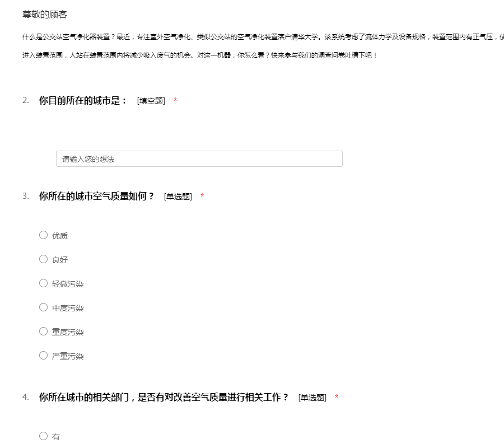Choose the 良好 air quality radio button

tap(44, 259)
